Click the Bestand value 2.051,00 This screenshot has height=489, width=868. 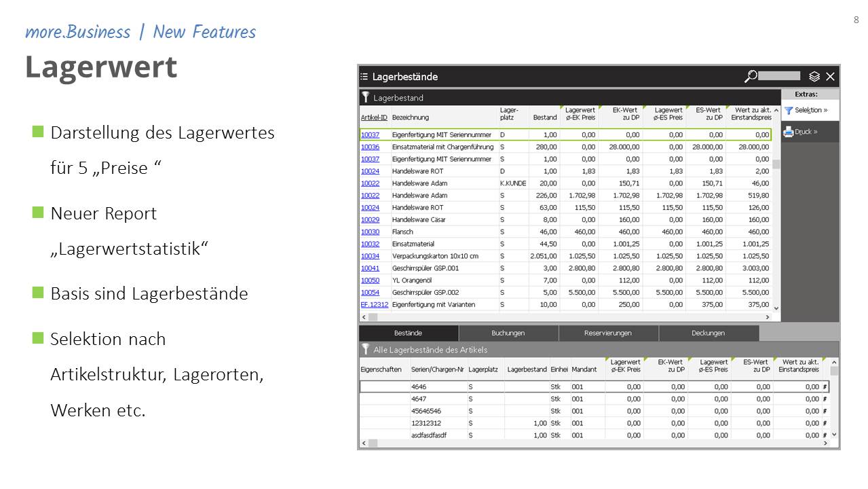click(544, 256)
